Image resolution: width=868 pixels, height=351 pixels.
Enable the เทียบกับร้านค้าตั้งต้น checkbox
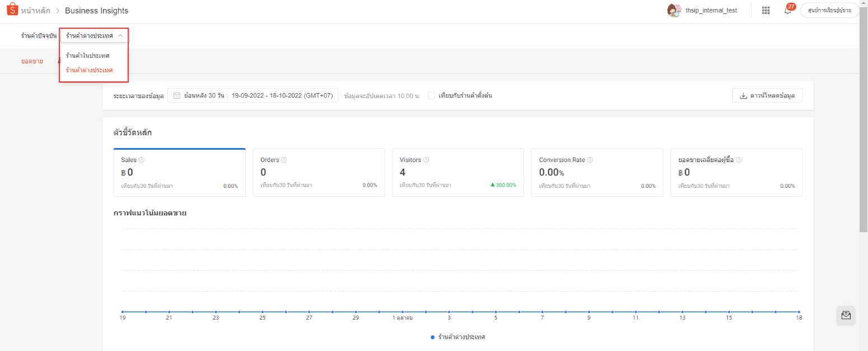point(431,96)
